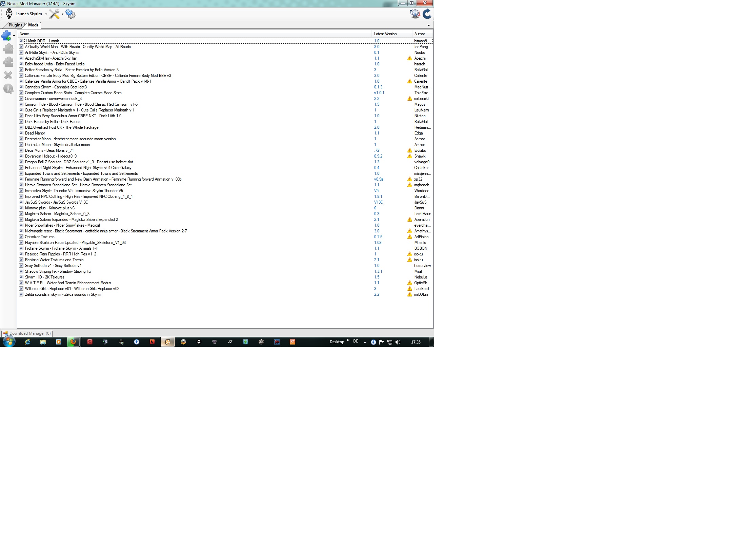Viewport: 747px width, 560px height.
Task: Click the Add Mod puzzle-piece icon
Action: [x=6, y=36]
